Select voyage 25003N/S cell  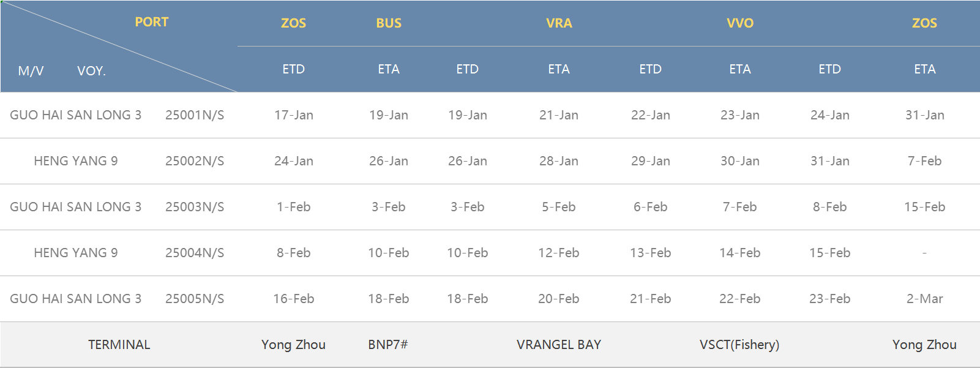(195, 207)
